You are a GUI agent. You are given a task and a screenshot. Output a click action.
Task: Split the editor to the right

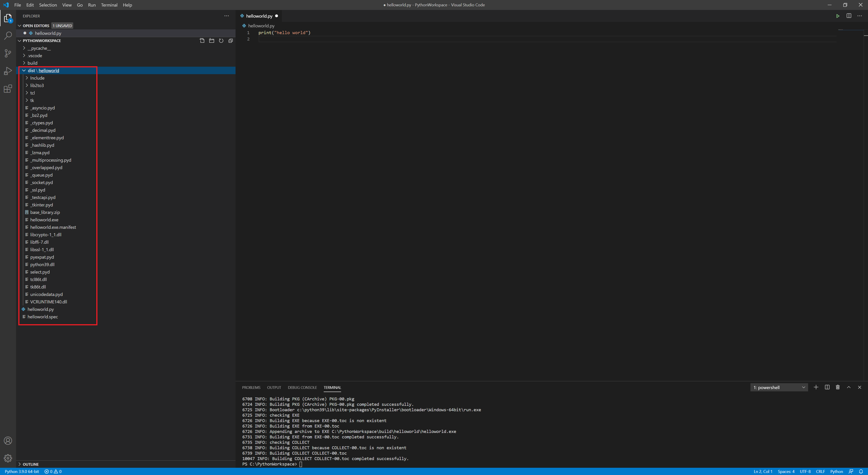click(x=849, y=16)
